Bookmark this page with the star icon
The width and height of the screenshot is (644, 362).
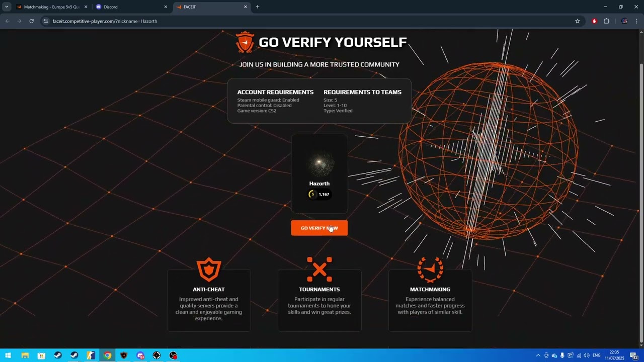click(x=578, y=21)
